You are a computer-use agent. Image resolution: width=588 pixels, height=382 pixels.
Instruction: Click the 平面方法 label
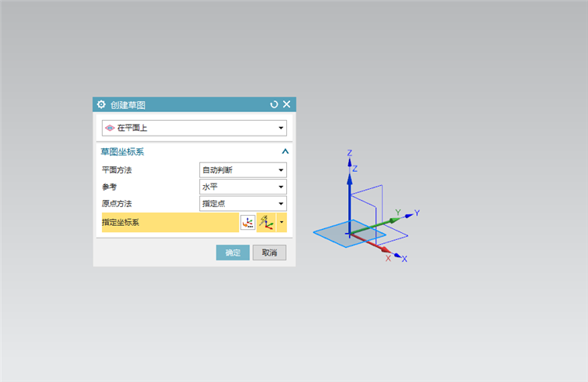point(117,170)
